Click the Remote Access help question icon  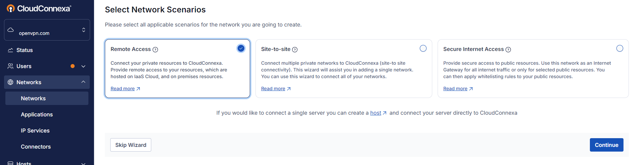(x=155, y=50)
